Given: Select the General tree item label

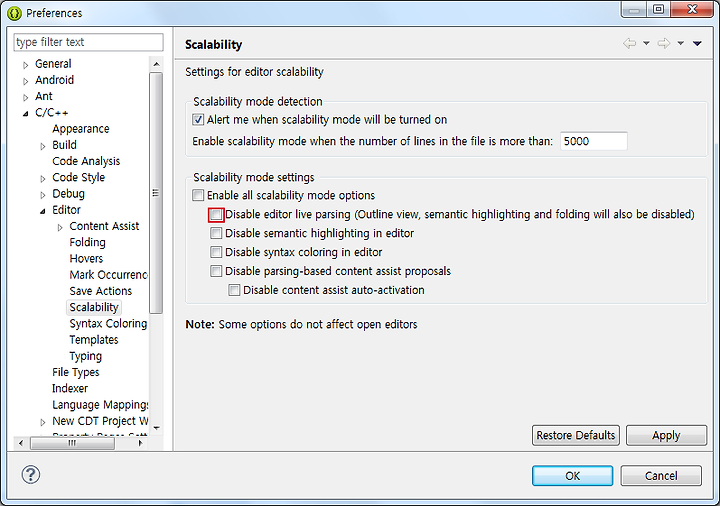Looking at the screenshot, I should tap(53, 64).
